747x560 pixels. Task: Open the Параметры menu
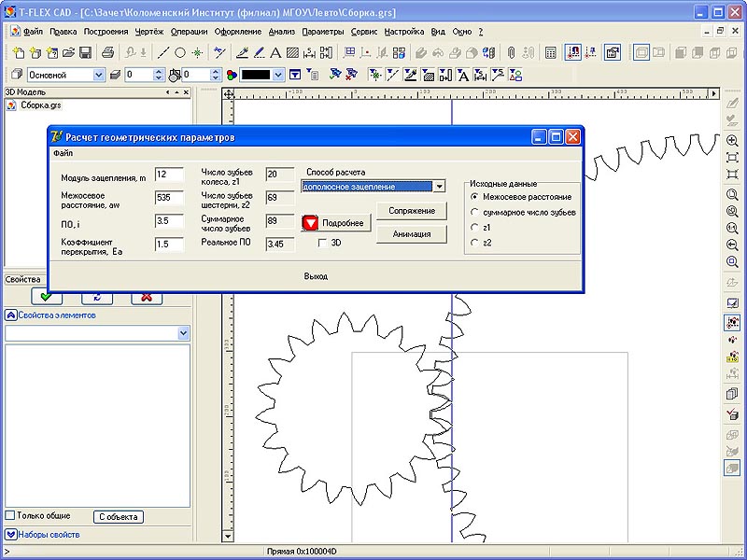point(323,32)
